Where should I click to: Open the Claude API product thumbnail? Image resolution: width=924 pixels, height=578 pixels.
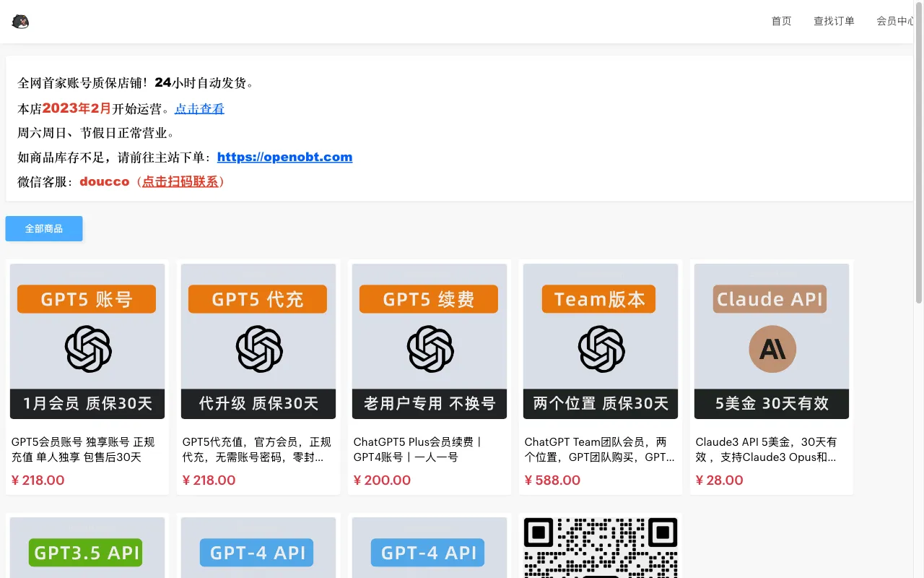(772, 341)
